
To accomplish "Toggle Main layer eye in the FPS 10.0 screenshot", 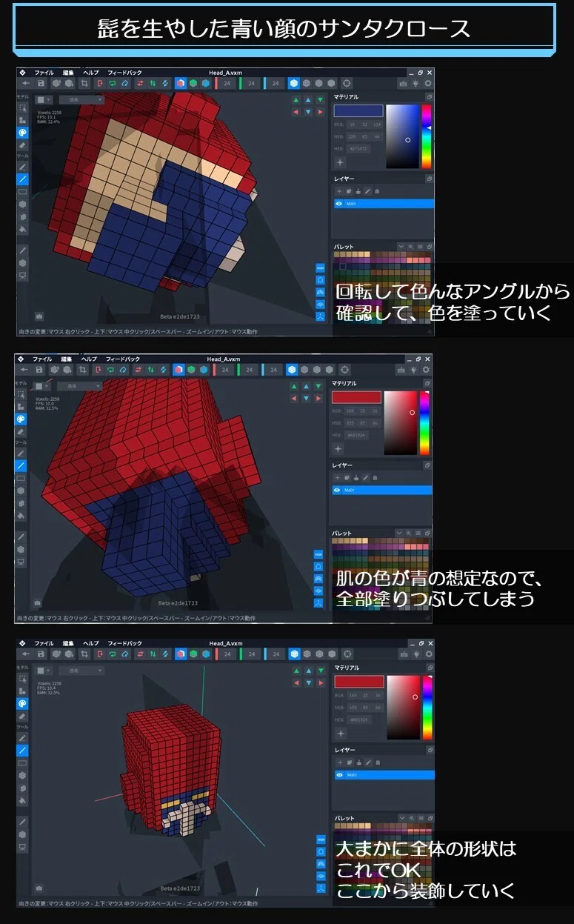I will [337, 490].
